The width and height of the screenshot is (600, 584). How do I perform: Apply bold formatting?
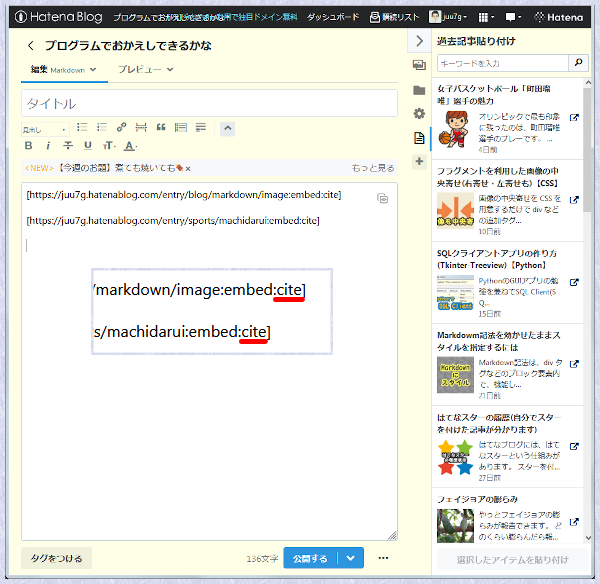tap(28, 145)
